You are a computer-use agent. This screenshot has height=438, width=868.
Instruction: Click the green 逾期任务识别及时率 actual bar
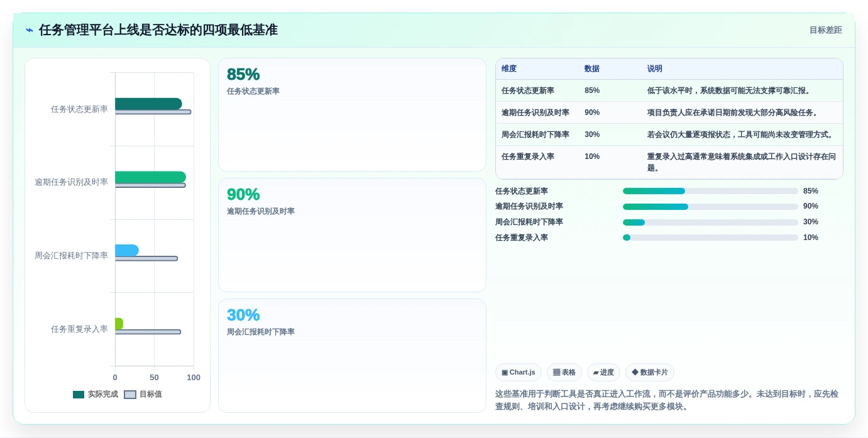pyautogui.click(x=150, y=177)
